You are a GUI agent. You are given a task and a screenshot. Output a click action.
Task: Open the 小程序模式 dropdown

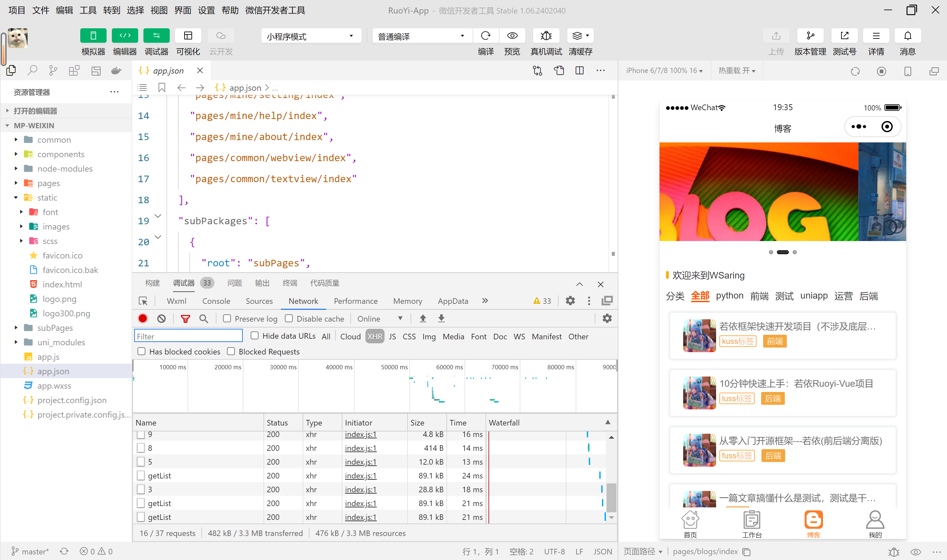coord(310,36)
